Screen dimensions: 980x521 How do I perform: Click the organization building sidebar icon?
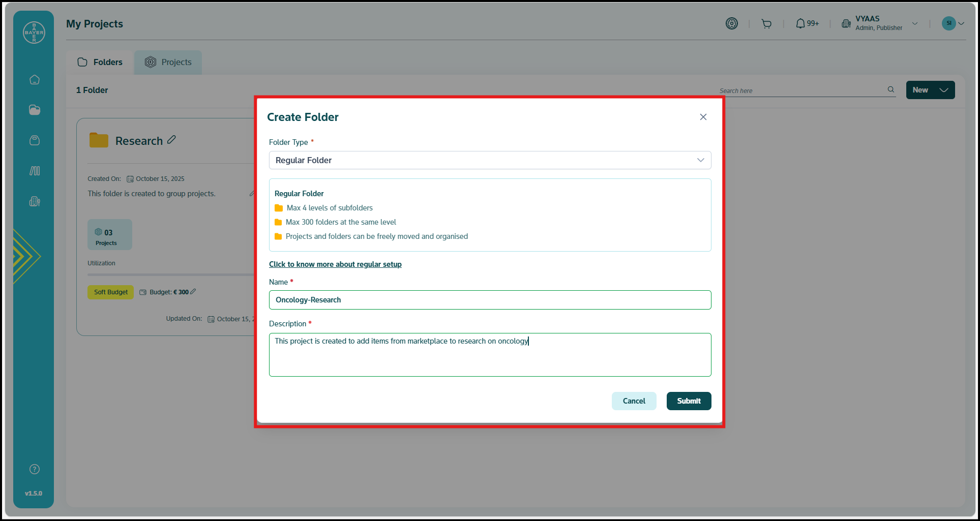click(35, 201)
